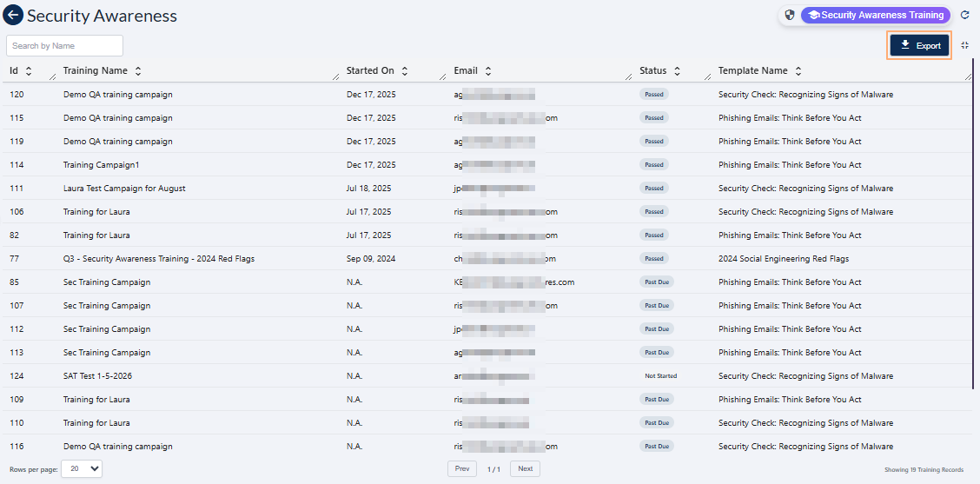Go to the Prev page
980x484 pixels.
462,468
